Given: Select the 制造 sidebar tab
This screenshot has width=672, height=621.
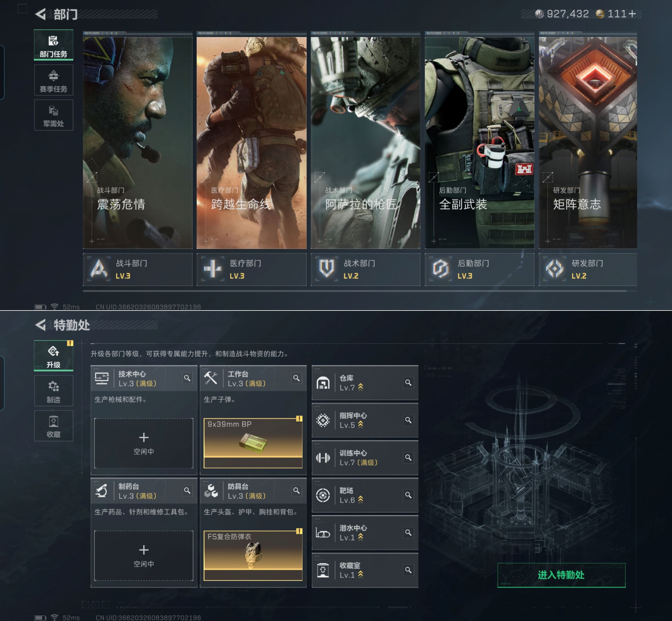Looking at the screenshot, I should tap(53, 391).
